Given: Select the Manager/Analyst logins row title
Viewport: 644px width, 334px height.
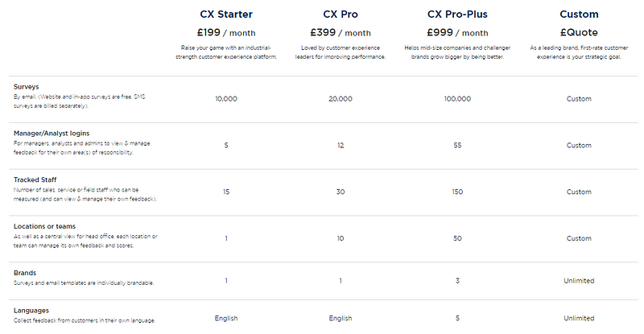Looking at the screenshot, I should coord(52,132).
